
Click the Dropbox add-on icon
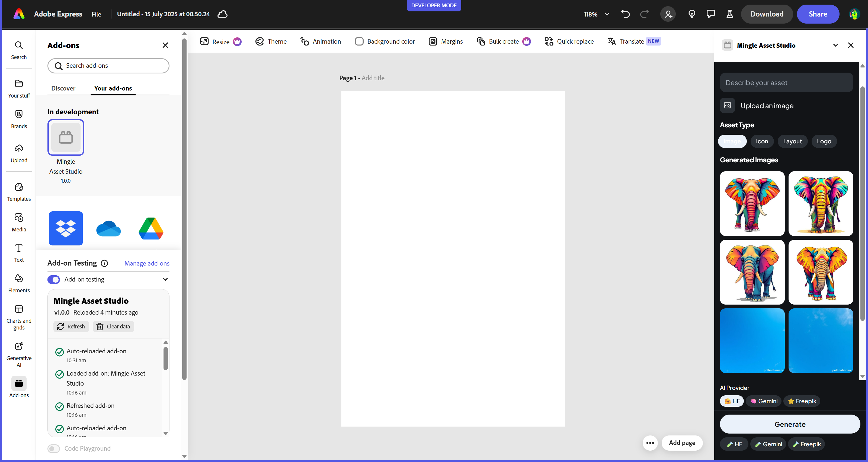coord(66,228)
